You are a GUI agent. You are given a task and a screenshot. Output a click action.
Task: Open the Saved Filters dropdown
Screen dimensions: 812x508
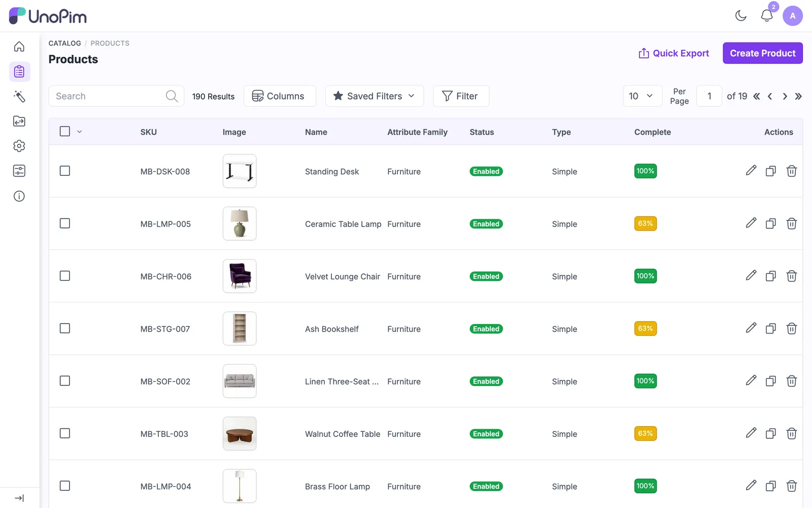click(x=375, y=96)
